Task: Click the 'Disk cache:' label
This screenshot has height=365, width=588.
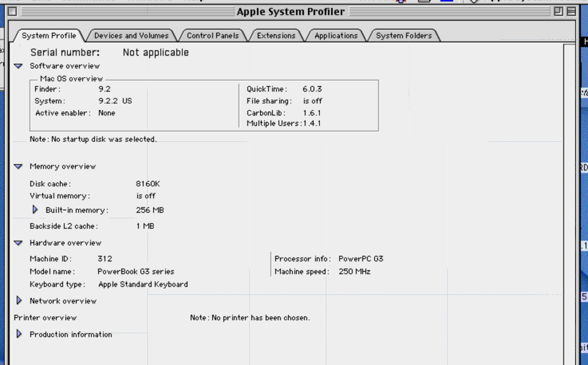Action: (x=50, y=184)
